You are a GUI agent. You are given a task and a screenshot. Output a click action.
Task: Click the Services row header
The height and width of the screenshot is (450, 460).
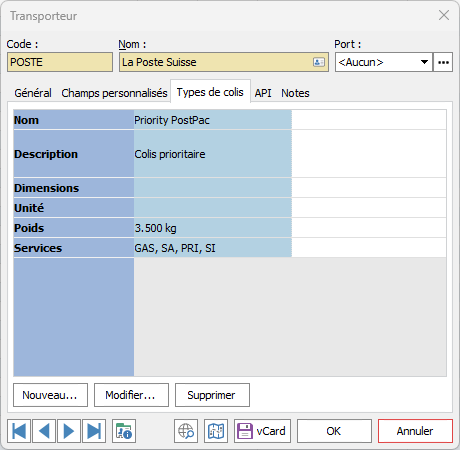coord(74,248)
